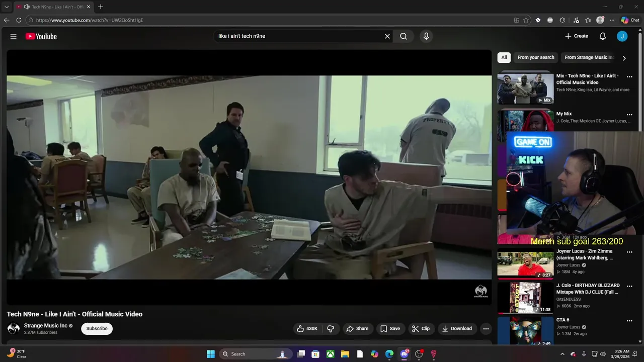The height and width of the screenshot is (362, 644).
Task: Open the account avatar menu
Action: point(622,36)
